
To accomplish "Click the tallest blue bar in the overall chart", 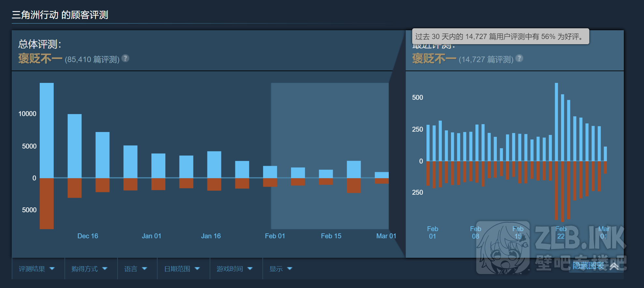I will pos(47,130).
